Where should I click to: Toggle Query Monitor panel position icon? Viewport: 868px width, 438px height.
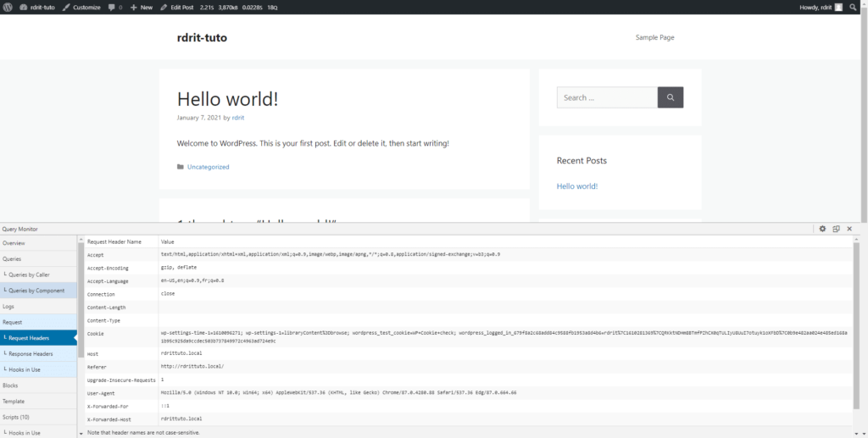[836, 229]
